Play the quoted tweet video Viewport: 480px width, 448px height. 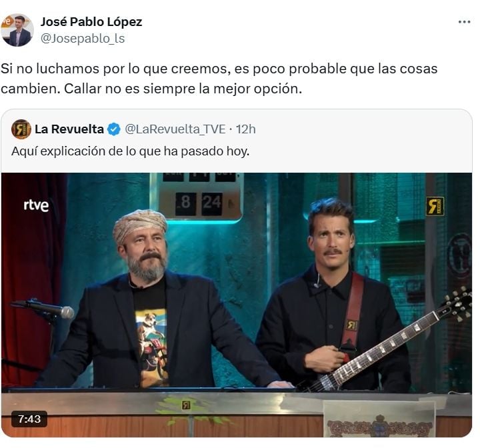click(236, 305)
